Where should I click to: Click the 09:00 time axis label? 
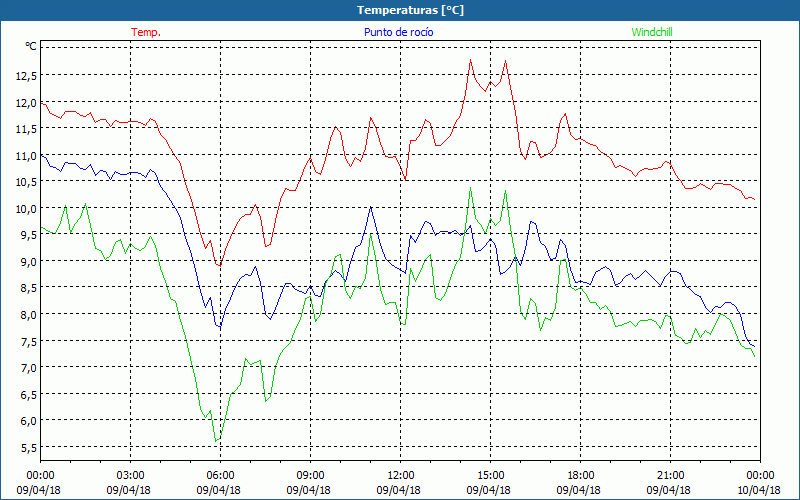click(x=310, y=476)
